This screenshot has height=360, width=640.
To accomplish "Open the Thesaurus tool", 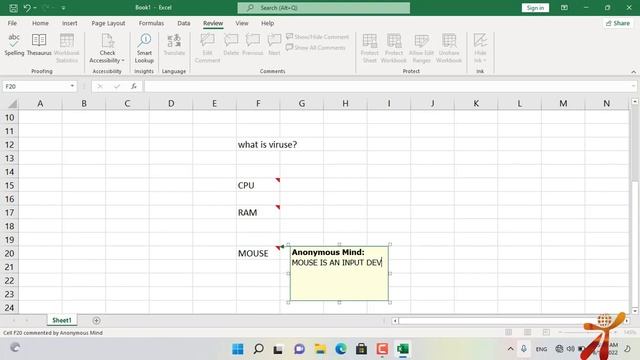I will click(x=39, y=44).
